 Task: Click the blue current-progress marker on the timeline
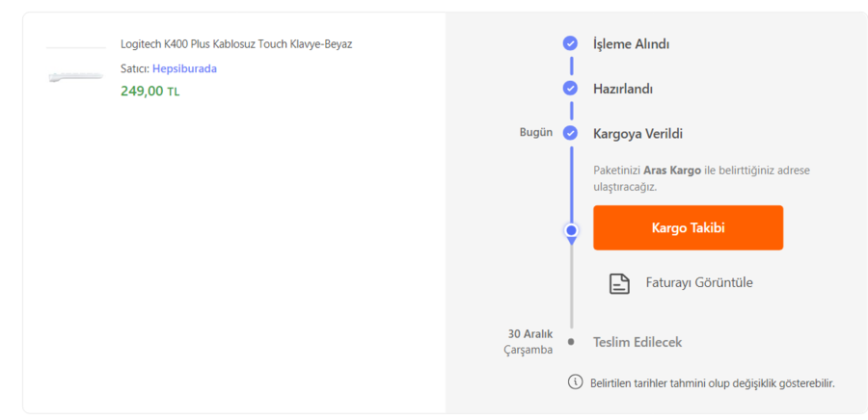[x=571, y=230]
